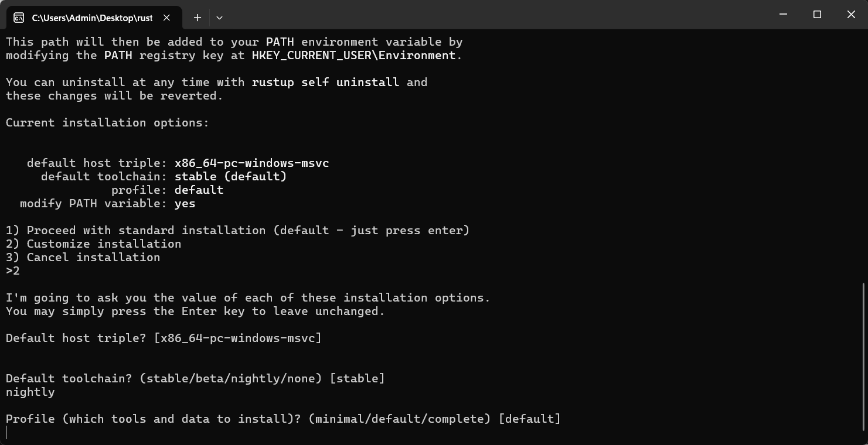Click the cursor on the empty input line
Viewport: 868px width, 445px height.
click(7, 433)
